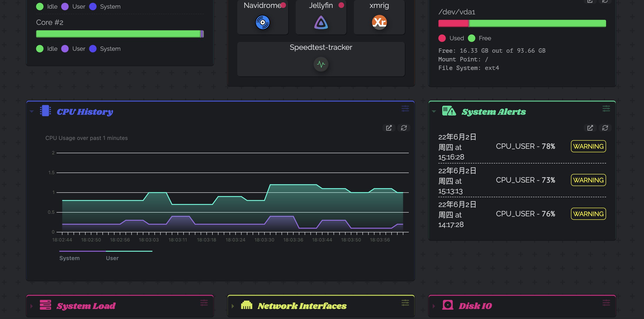
Task: Open System Alerts widget in new page
Action: pos(590,128)
